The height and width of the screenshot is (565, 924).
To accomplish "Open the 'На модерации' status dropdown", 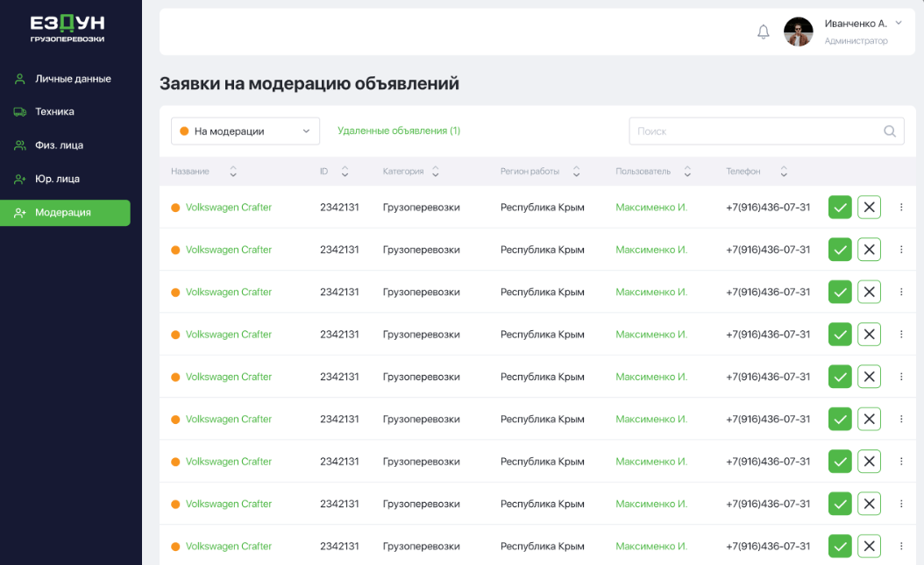I will click(245, 131).
